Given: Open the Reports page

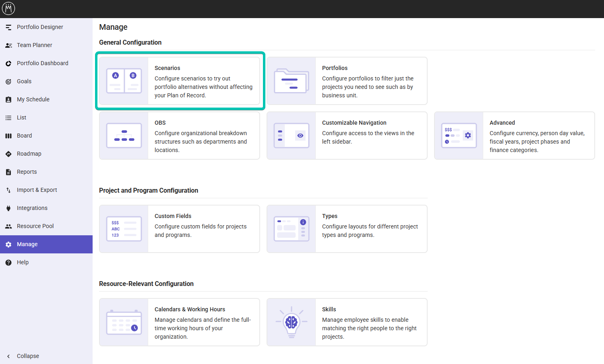Looking at the screenshot, I should [27, 172].
